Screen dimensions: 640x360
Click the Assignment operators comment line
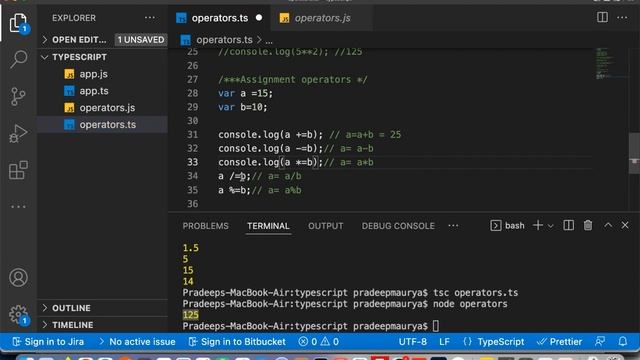(293, 80)
